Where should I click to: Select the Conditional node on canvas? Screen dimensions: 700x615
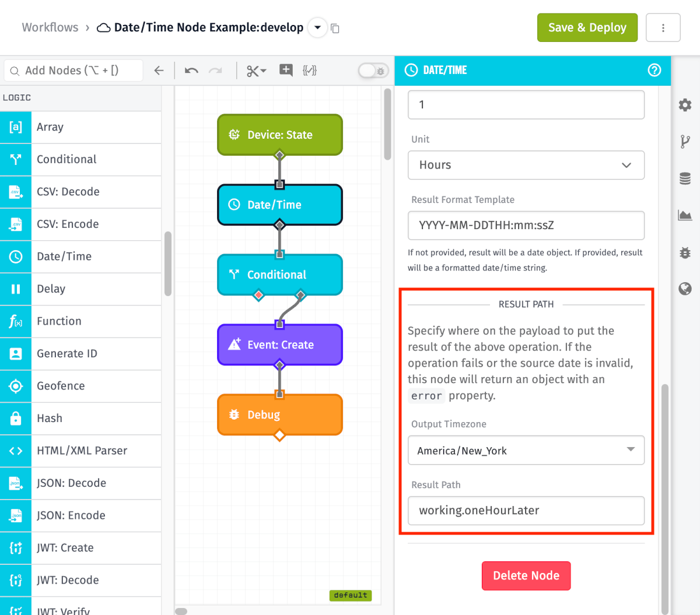point(280,275)
